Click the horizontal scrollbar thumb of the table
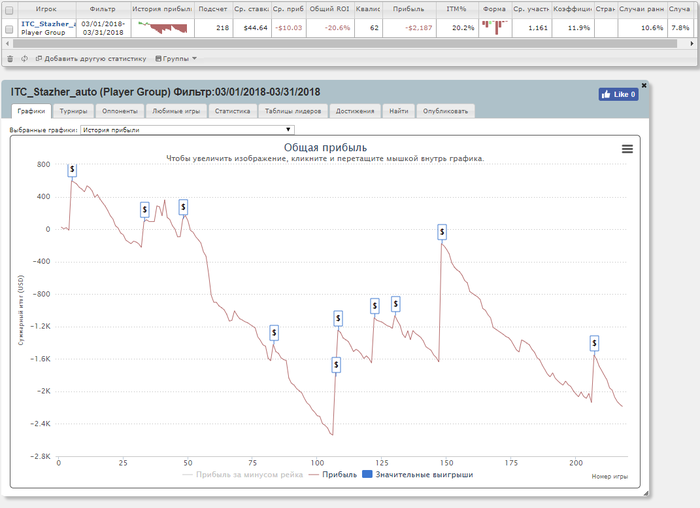This screenshot has width=700, height=508. pyautogui.click(x=345, y=44)
